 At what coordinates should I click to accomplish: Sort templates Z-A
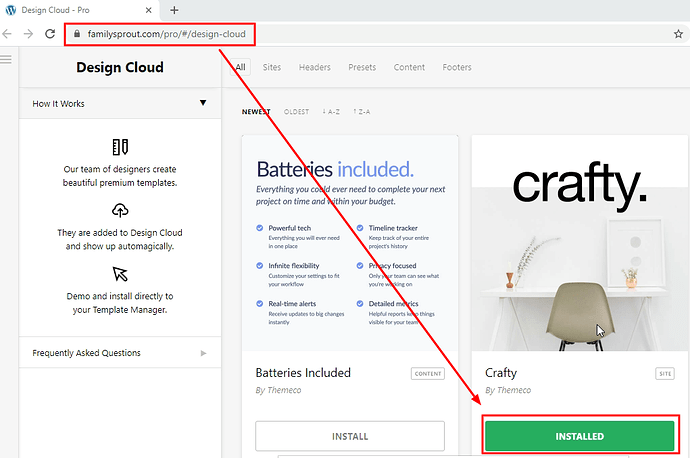pyautogui.click(x=361, y=112)
